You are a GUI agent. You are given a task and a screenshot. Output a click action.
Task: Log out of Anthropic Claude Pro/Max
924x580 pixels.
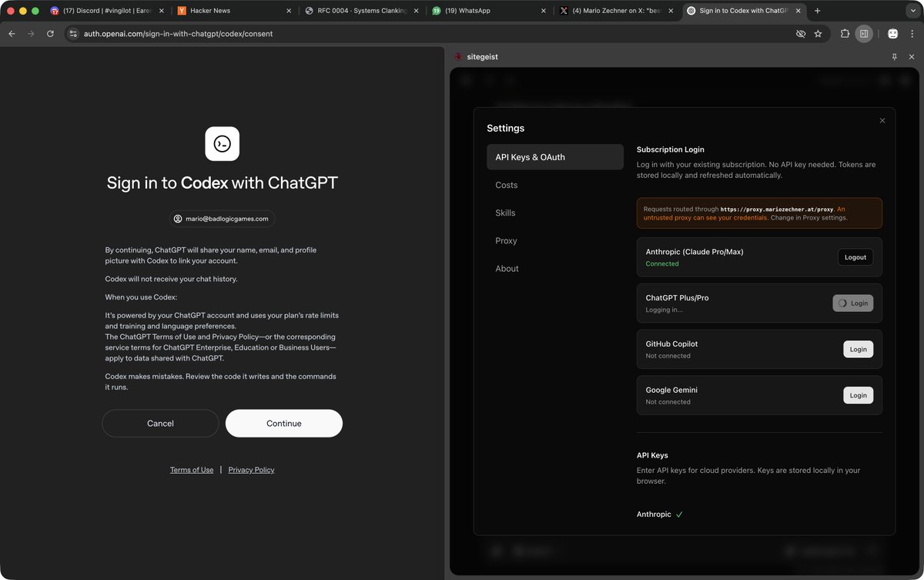[x=855, y=257]
